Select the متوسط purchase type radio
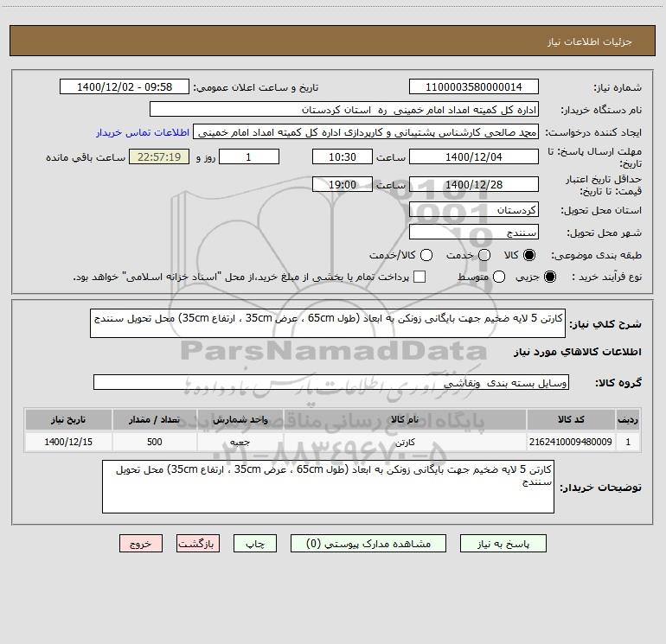 coord(499,277)
